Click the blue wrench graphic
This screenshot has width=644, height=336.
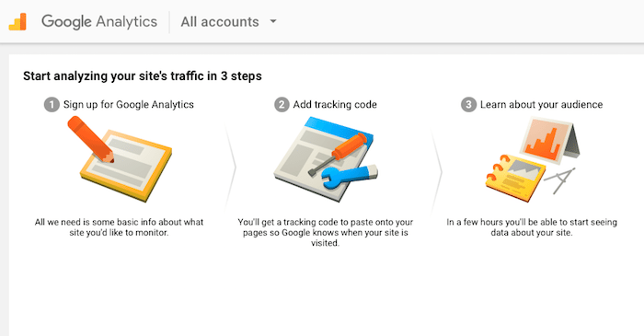(x=349, y=176)
